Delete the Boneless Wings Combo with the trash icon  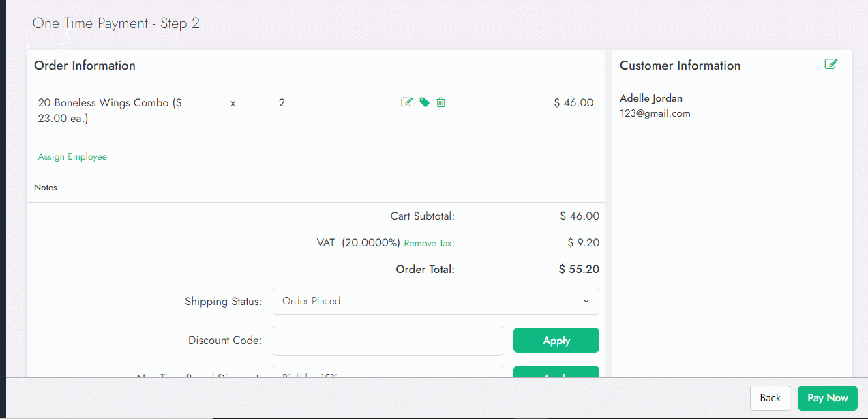click(x=441, y=102)
